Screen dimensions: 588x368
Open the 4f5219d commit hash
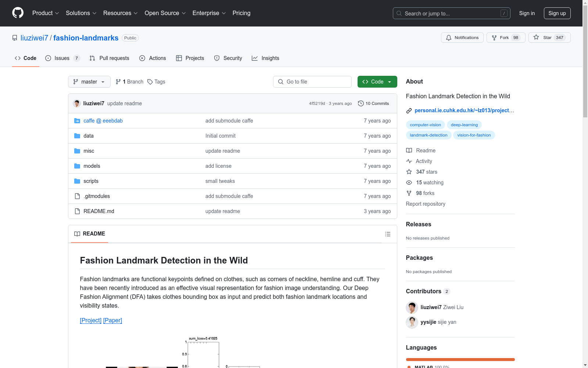click(317, 103)
